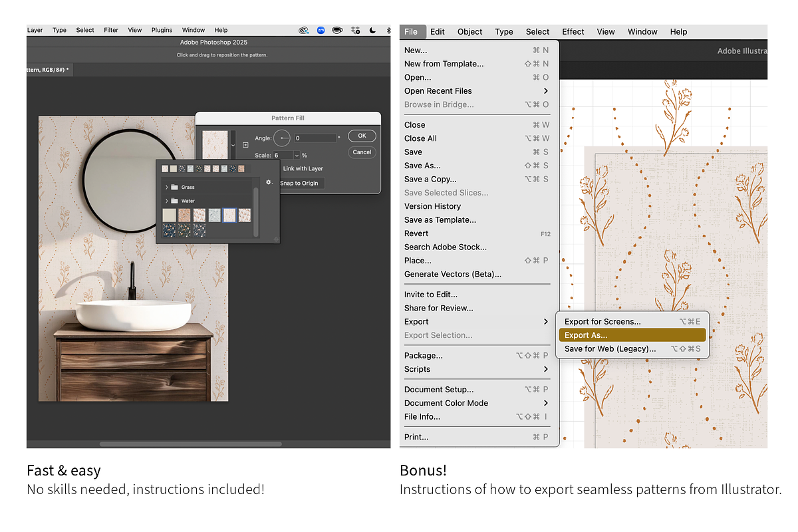Screen dimensions: 798x532
Task: Expand the Open Recent Files submenu
Action: pyautogui.click(x=546, y=91)
